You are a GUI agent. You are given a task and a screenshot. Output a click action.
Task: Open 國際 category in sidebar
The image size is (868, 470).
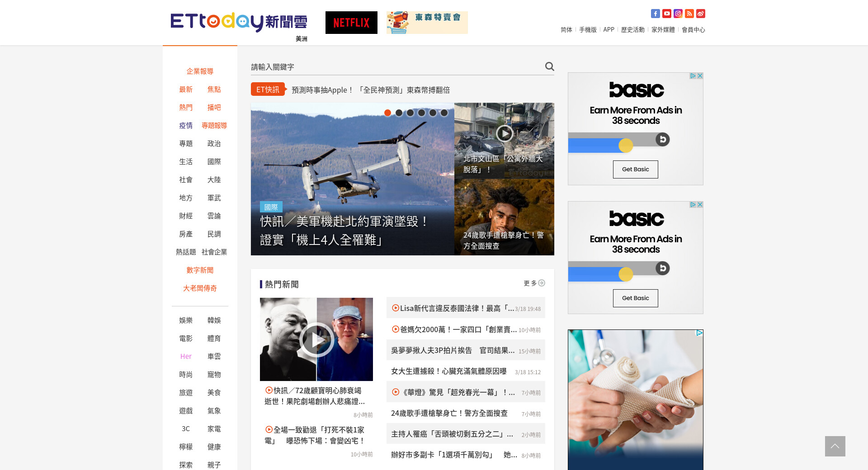(x=214, y=162)
